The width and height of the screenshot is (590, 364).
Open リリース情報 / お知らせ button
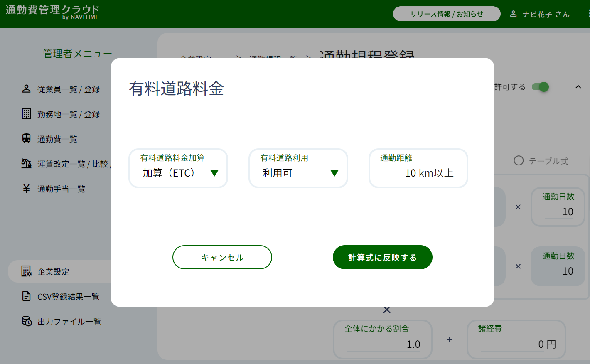447,14
